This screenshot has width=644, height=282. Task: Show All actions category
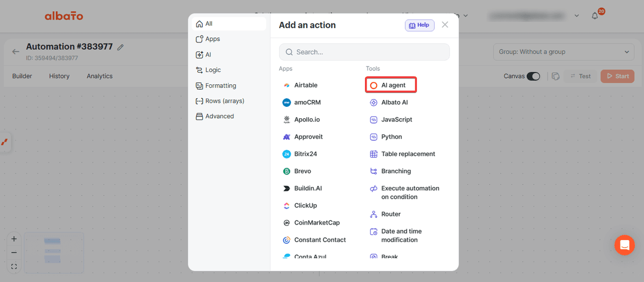click(229, 24)
